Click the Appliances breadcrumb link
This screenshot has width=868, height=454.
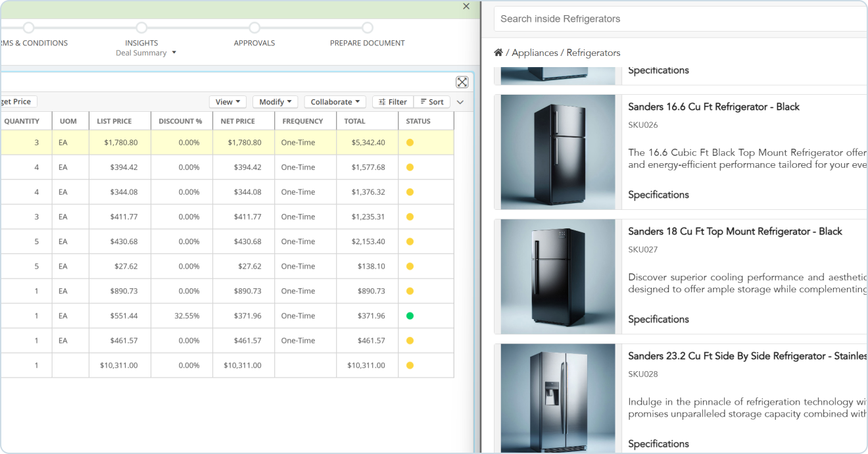[x=535, y=53]
